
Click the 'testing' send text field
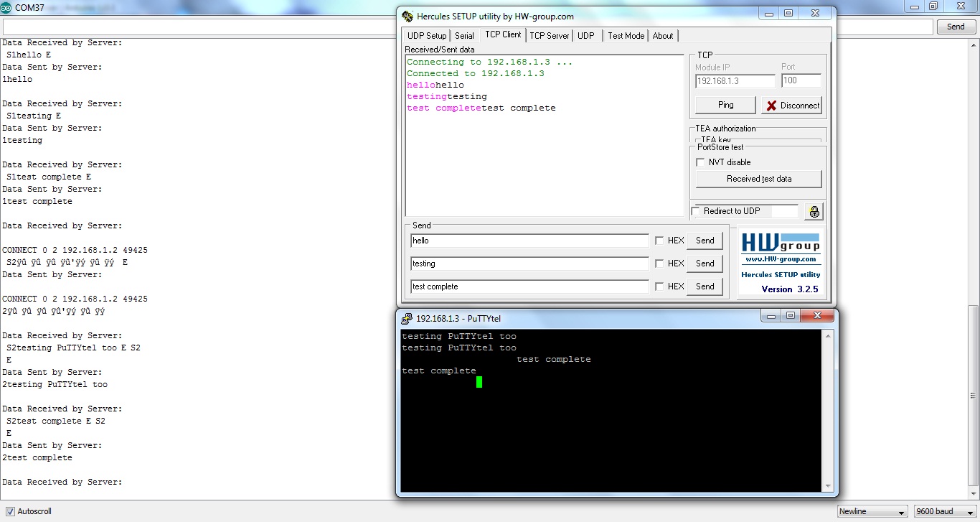[x=529, y=264]
